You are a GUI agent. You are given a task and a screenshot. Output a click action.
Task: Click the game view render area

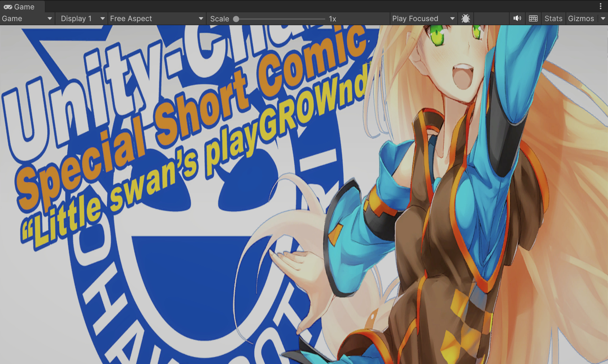(304, 194)
